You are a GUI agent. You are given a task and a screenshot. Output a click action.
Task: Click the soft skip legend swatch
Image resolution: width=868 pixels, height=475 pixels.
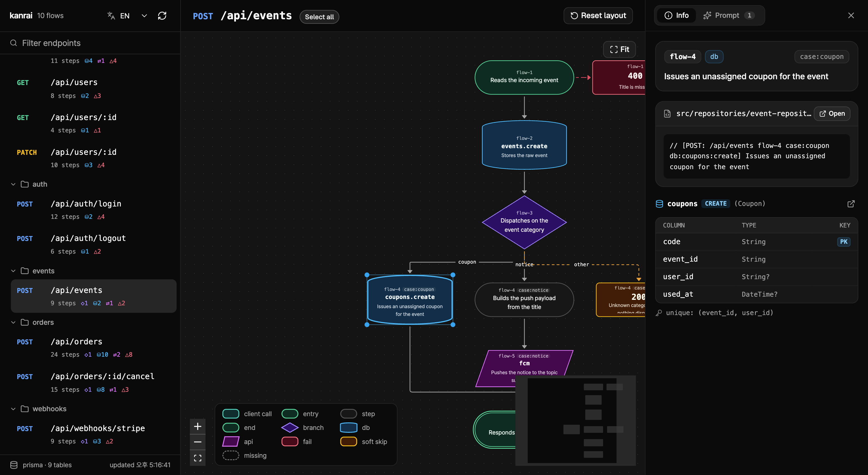349,442
